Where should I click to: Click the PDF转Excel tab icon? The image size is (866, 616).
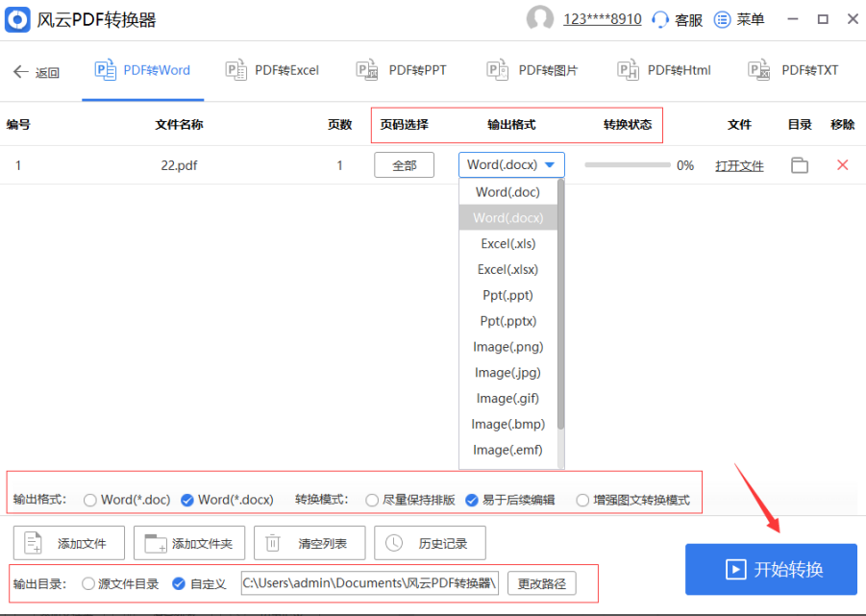point(235,70)
